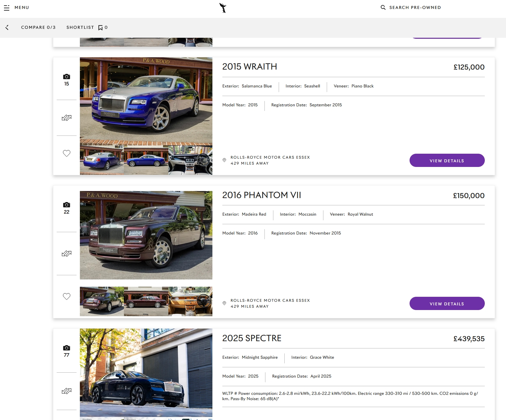The image size is (506, 420).
Task: Open the 2025 Spectre main photo
Action: click(146, 373)
